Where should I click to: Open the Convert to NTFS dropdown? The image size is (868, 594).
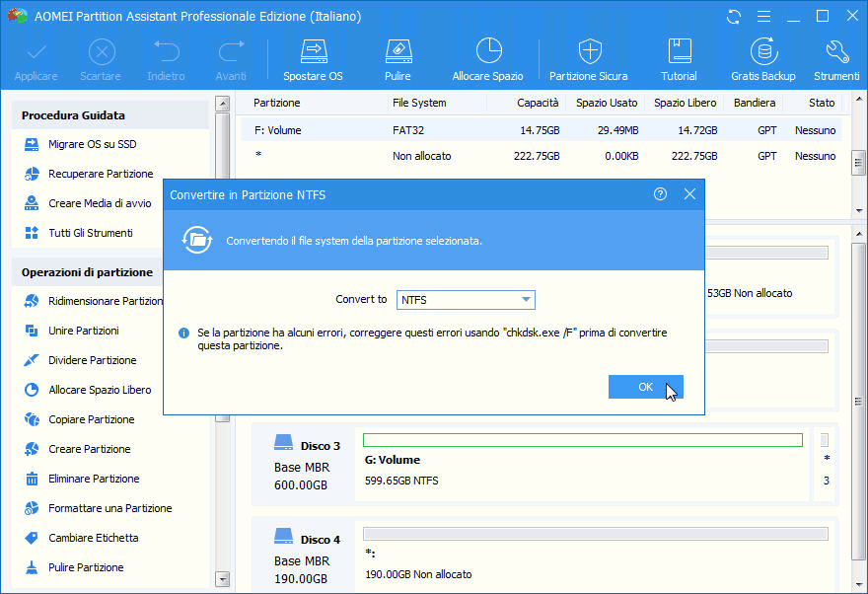click(x=466, y=300)
